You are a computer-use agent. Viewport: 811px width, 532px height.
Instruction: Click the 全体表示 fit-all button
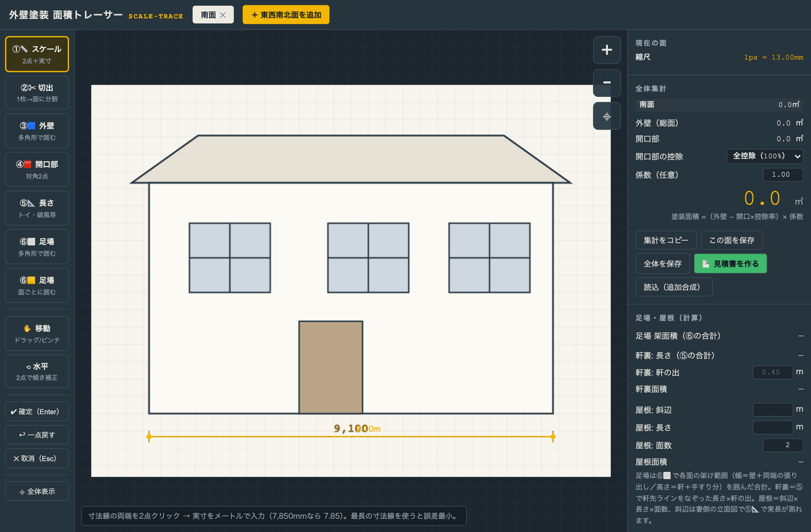(x=37, y=491)
